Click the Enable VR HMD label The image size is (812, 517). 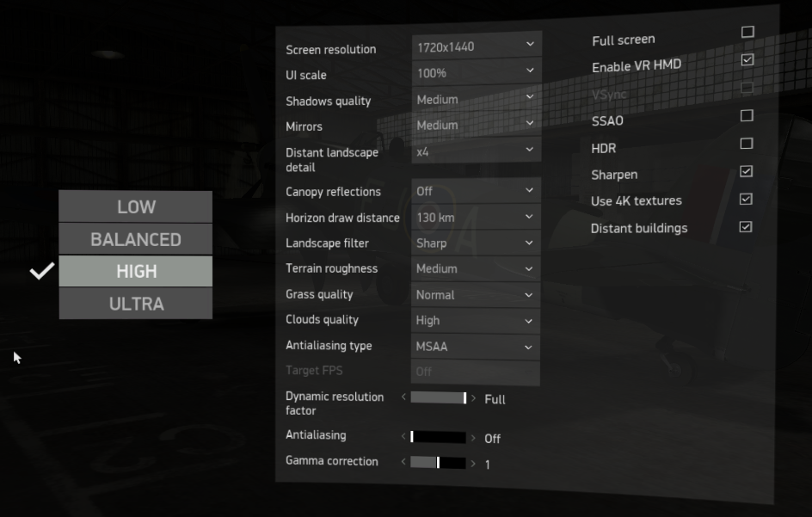click(637, 65)
